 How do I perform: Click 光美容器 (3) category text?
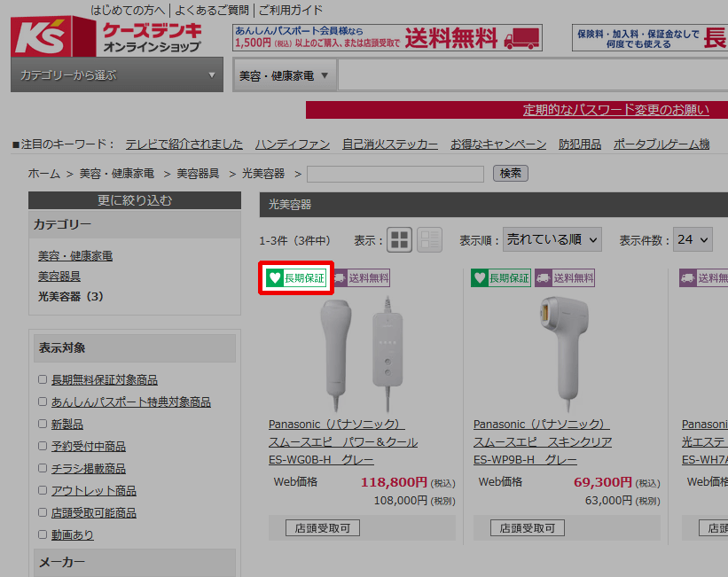pos(71,296)
